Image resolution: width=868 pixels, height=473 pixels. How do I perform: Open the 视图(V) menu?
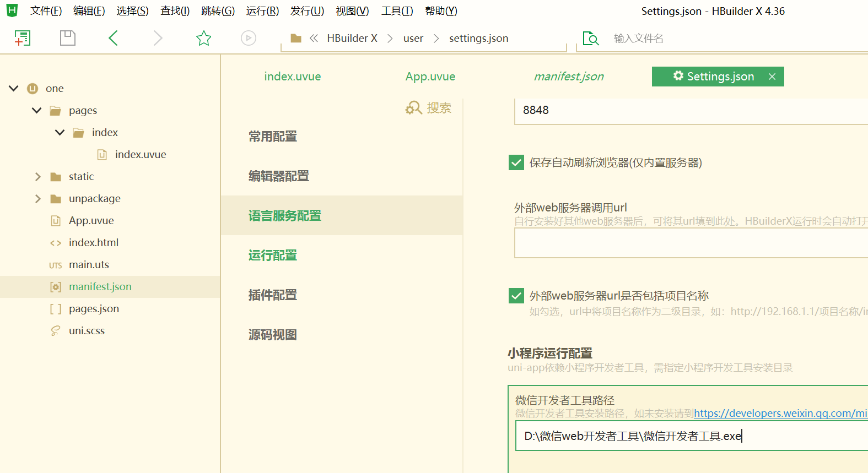[352, 11]
